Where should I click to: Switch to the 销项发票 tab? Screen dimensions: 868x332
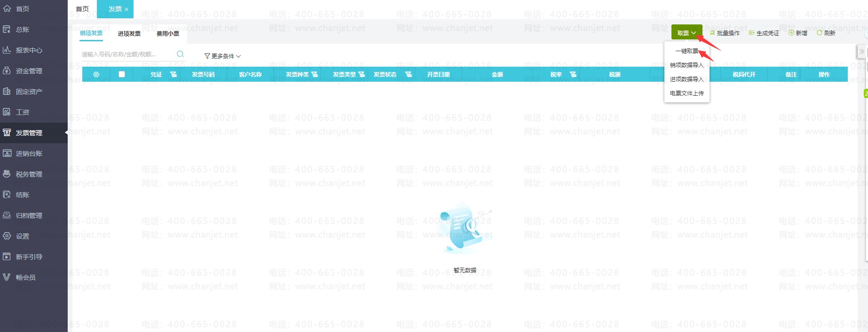click(x=91, y=33)
